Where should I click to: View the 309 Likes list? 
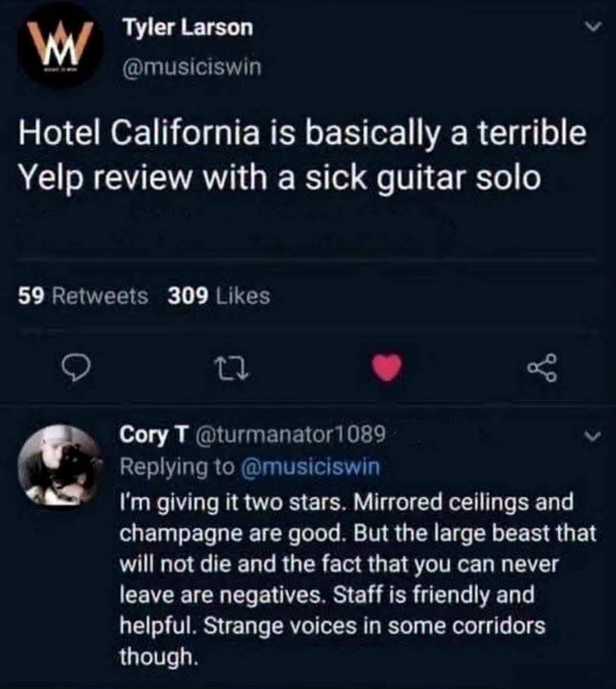(218, 296)
